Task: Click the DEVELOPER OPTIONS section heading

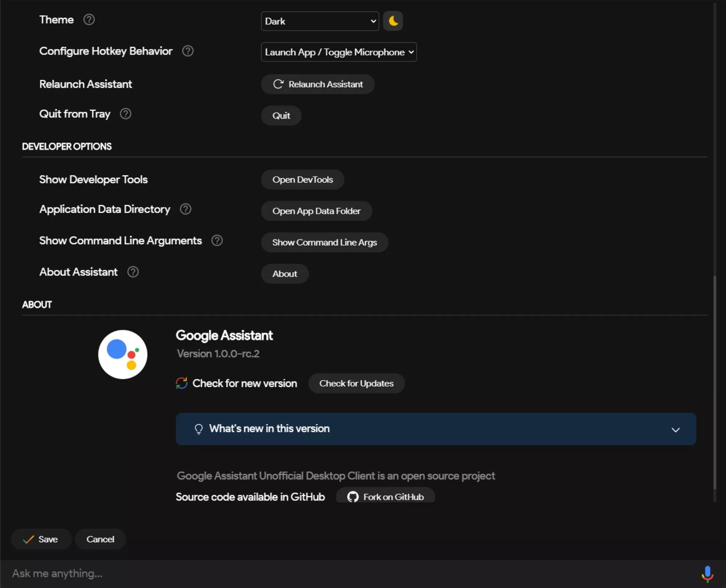Action: (x=67, y=147)
